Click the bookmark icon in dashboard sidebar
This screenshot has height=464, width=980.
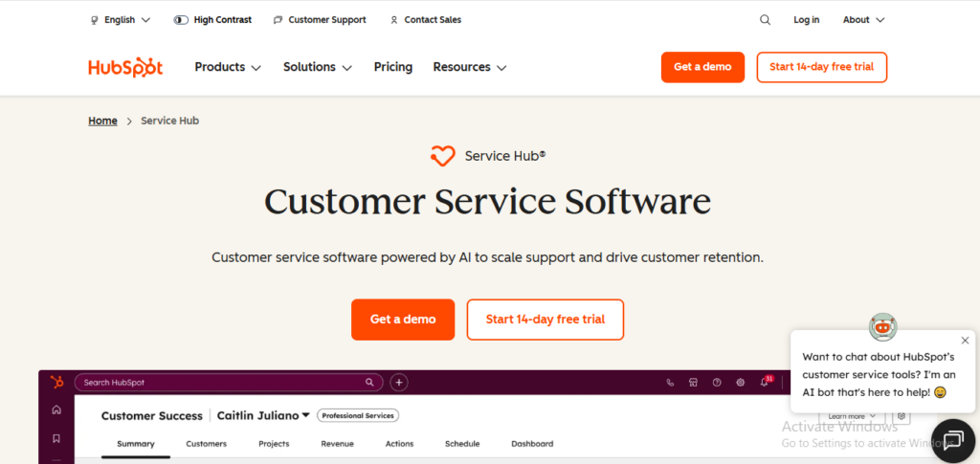[x=56, y=438]
